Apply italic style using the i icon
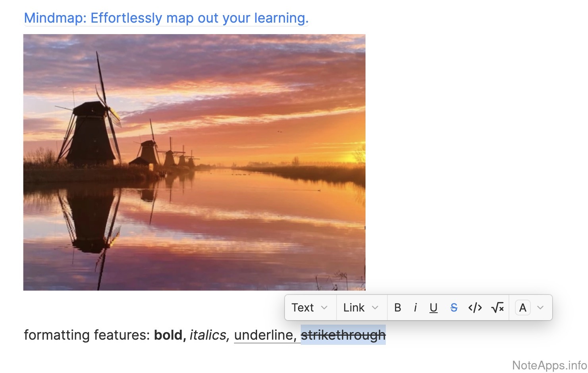This screenshot has width=588, height=373. (x=415, y=308)
